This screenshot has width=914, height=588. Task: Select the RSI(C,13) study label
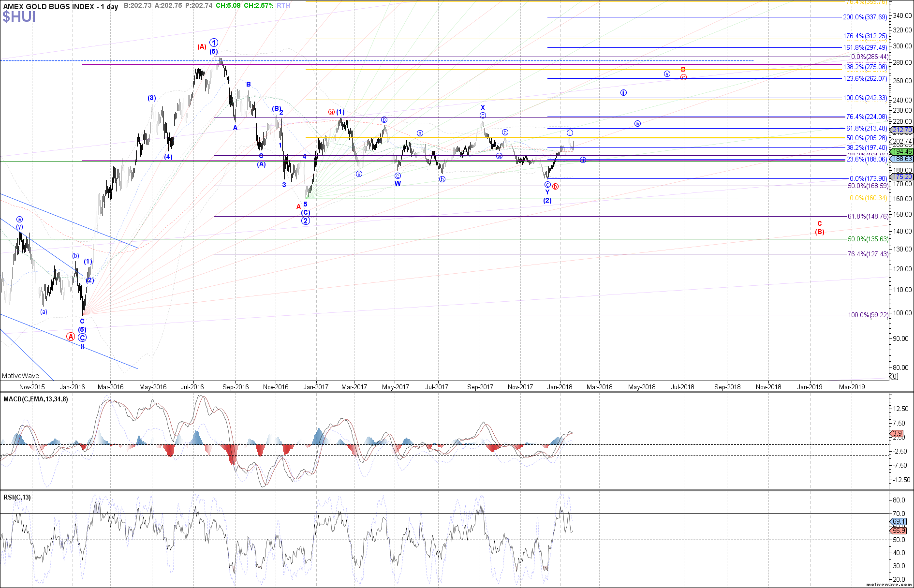pyautogui.click(x=17, y=498)
